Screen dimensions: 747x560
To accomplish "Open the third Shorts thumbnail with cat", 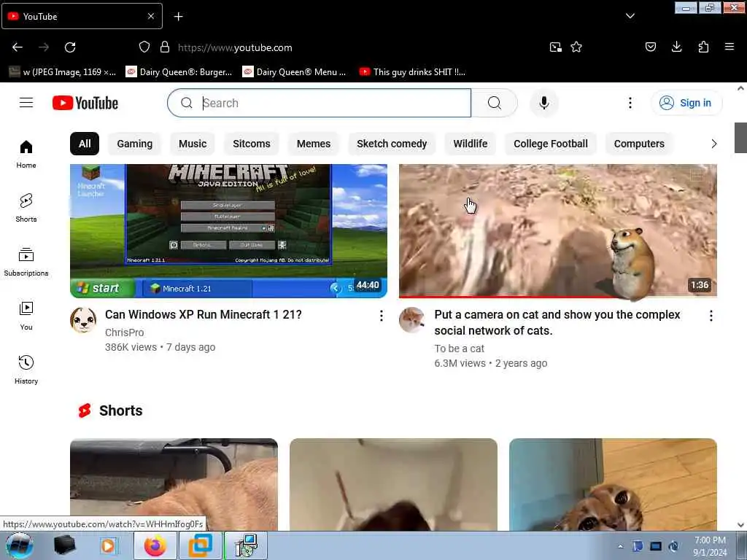I will pyautogui.click(x=613, y=485).
